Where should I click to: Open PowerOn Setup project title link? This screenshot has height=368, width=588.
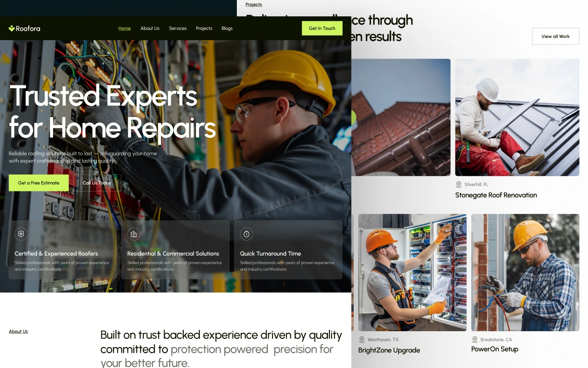tap(494, 349)
